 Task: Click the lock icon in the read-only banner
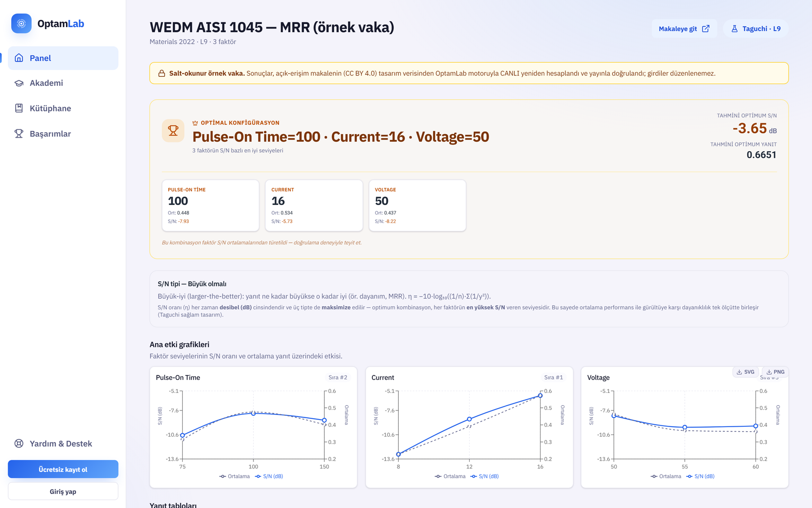(161, 73)
